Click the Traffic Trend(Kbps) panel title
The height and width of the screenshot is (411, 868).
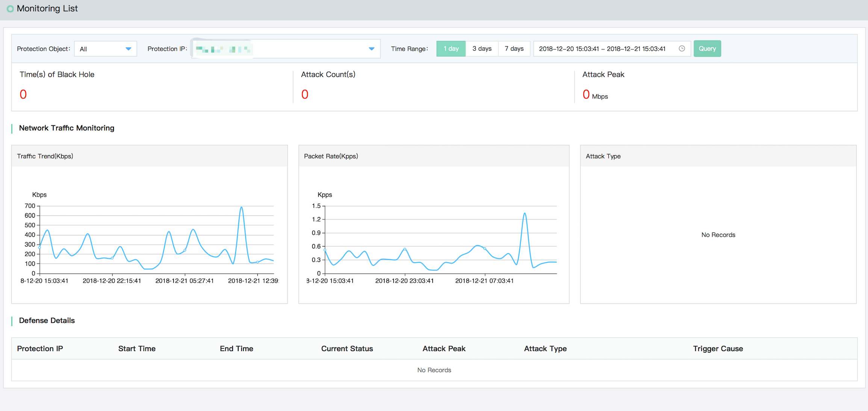[x=45, y=156]
